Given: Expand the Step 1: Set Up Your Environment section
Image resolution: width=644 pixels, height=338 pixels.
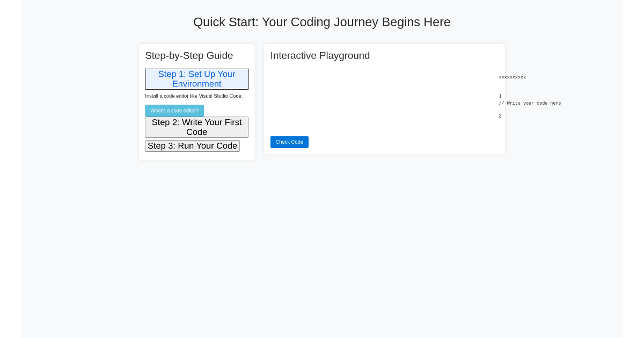Looking at the screenshot, I should click(196, 79).
